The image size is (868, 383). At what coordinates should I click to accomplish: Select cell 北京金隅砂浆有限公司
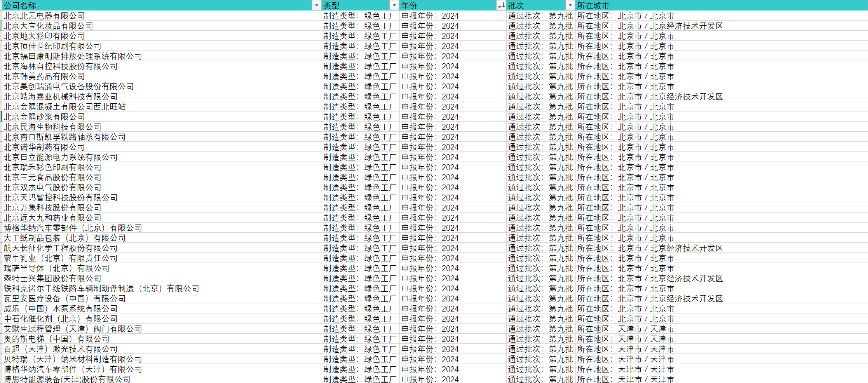coord(162,117)
